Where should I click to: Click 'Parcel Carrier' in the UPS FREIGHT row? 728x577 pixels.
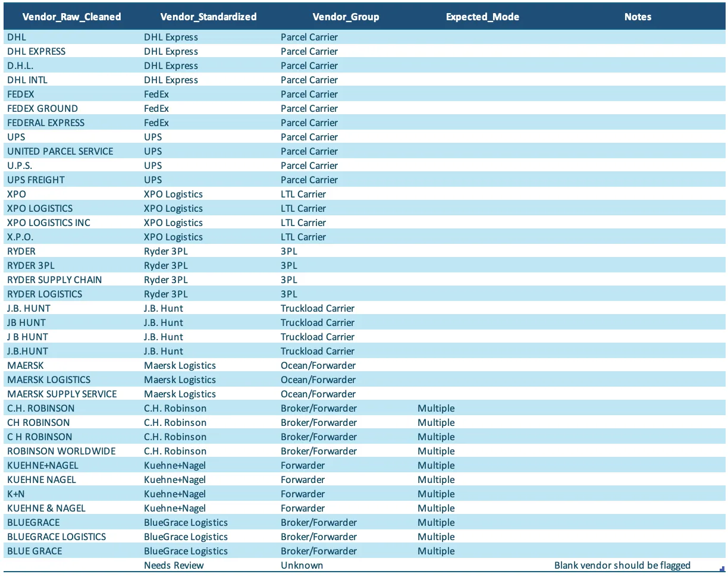pyautogui.click(x=309, y=180)
